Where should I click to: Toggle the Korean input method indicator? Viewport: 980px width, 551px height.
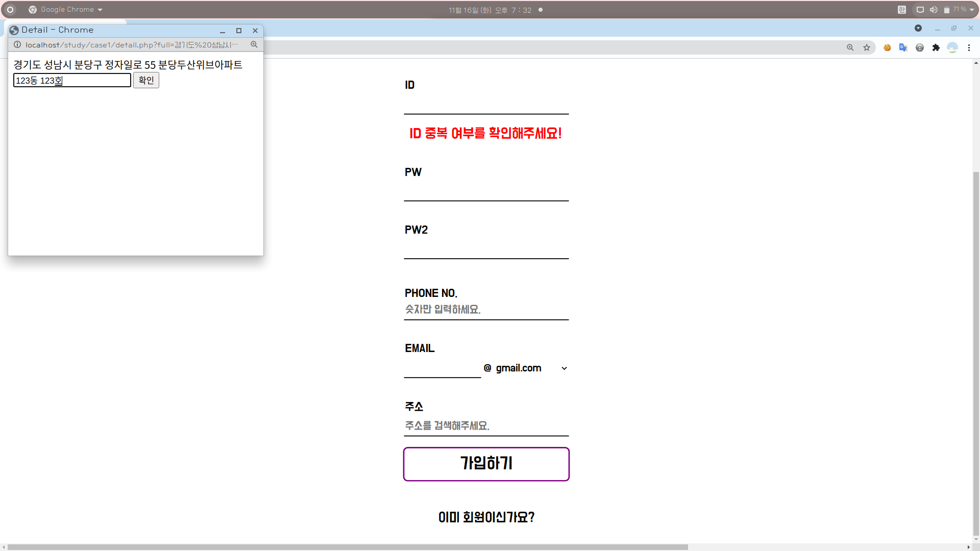point(902,10)
